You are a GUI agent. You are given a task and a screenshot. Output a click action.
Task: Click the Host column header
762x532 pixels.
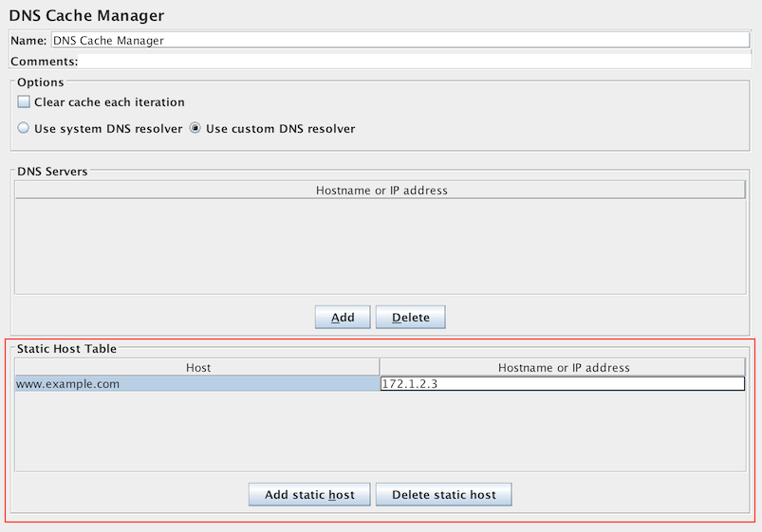point(197,367)
